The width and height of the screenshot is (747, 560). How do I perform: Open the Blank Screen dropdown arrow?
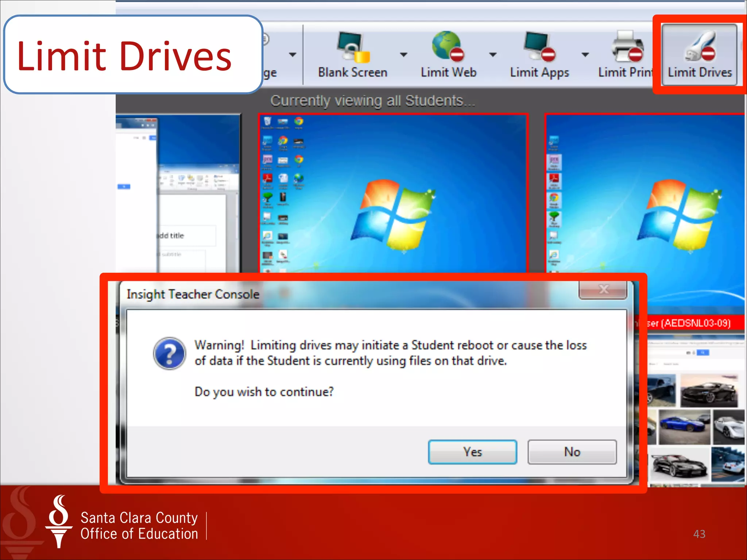pyautogui.click(x=403, y=55)
